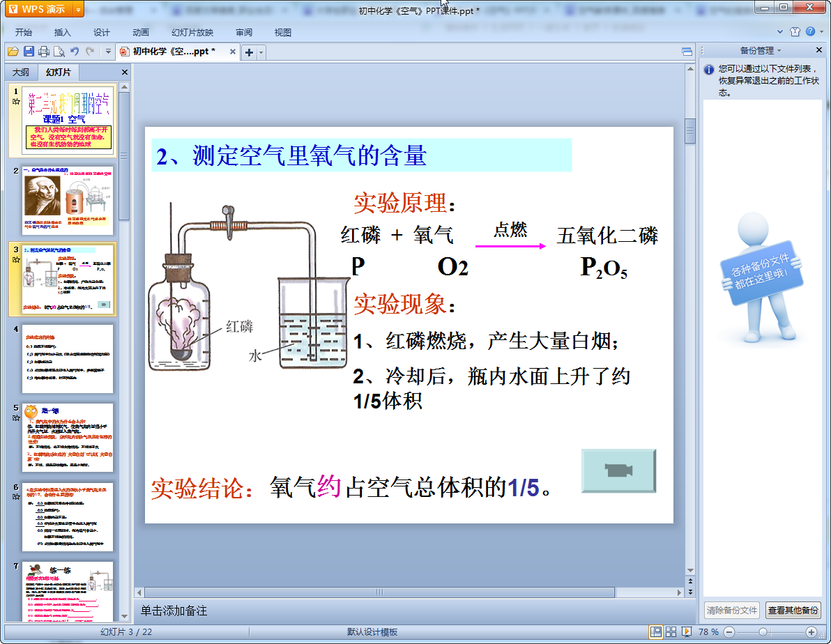
Task: Switch to the 大纲 outline tab
Action: coord(21,72)
